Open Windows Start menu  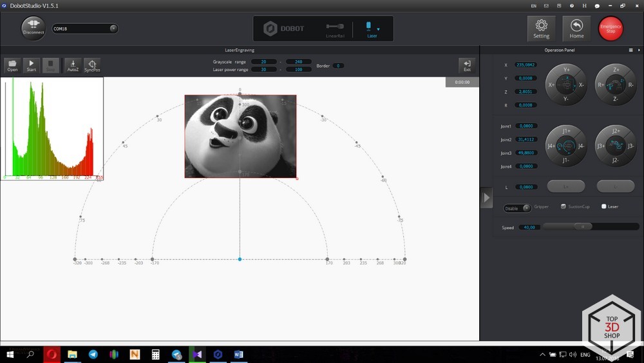[10, 355]
